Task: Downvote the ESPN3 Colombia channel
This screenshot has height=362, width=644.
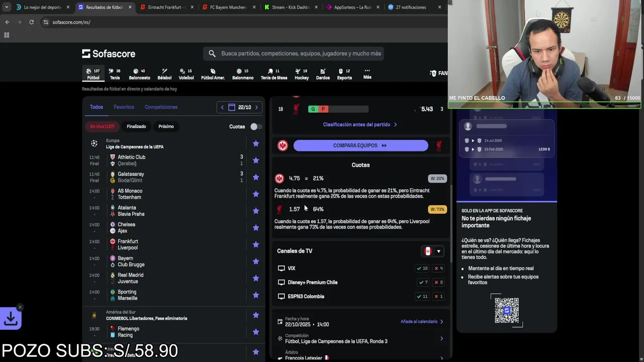Action: (438, 297)
